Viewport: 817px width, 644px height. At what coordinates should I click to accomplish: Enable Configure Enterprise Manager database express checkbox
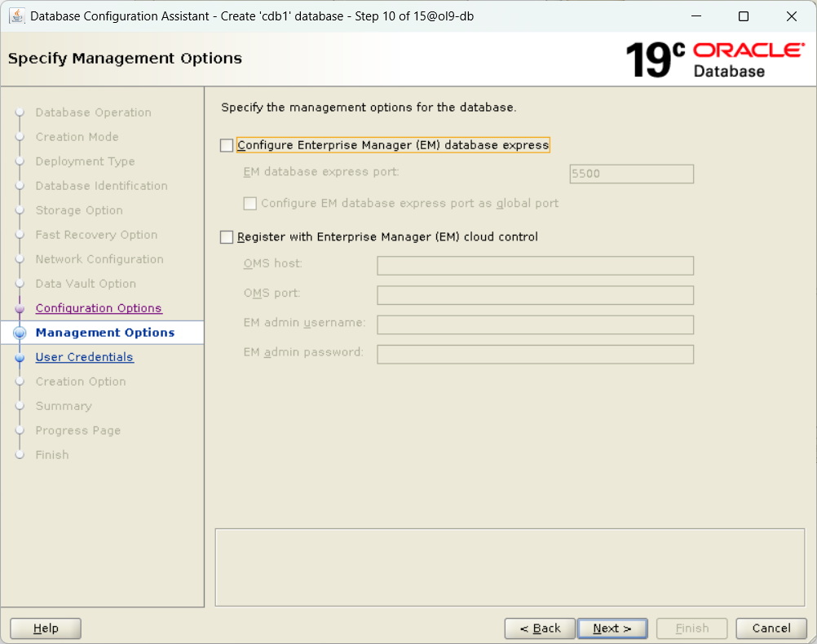pos(227,145)
